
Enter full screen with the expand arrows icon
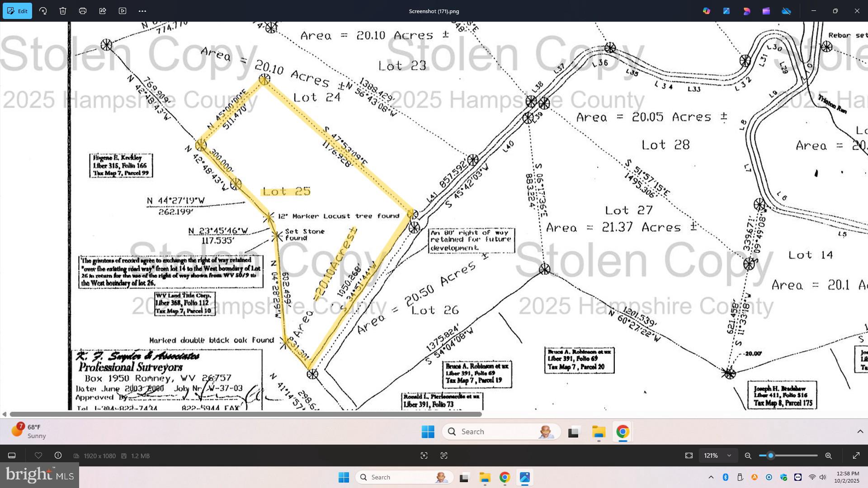point(856,455)
